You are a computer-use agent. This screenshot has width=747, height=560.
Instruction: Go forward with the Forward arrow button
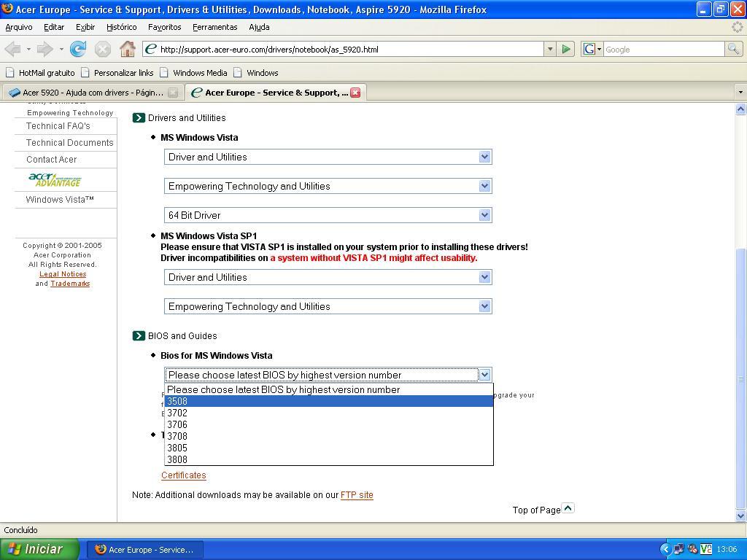pyautogui.click(x=45, y=49)
